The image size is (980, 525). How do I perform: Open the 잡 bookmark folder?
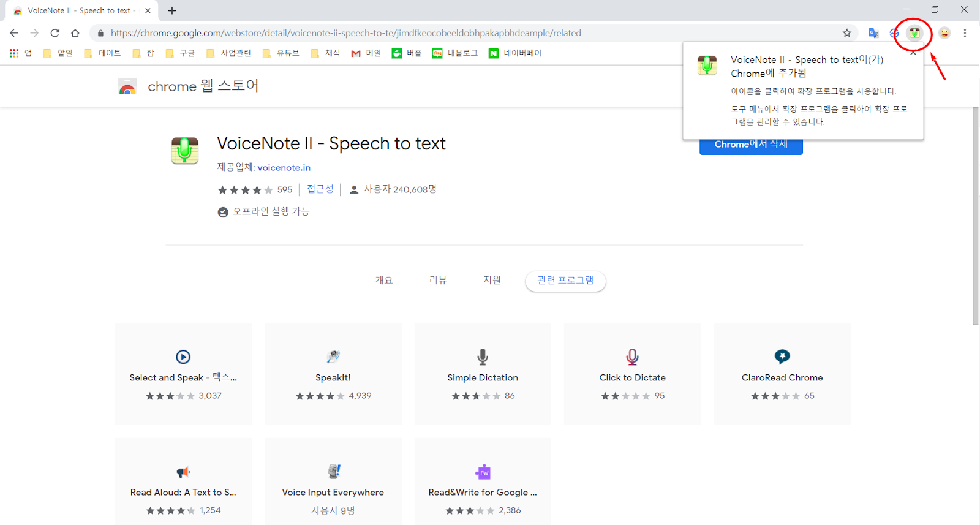pyautogui.click(x=143, y=53)
